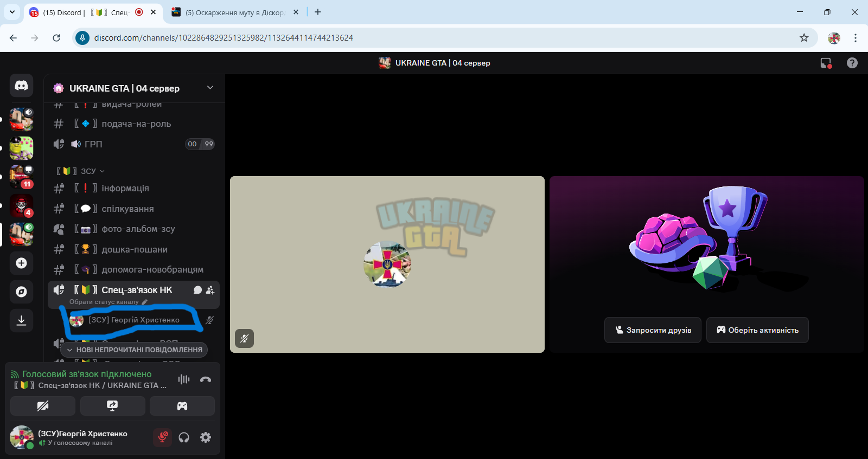Viewport: 868px width, 459px height.
Task: Edit channel status pencil icon
Action: point(145,302)
